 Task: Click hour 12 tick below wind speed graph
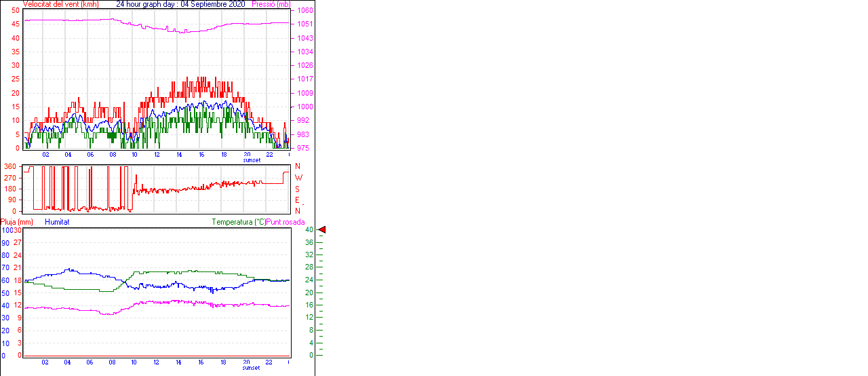coord(157,155)
